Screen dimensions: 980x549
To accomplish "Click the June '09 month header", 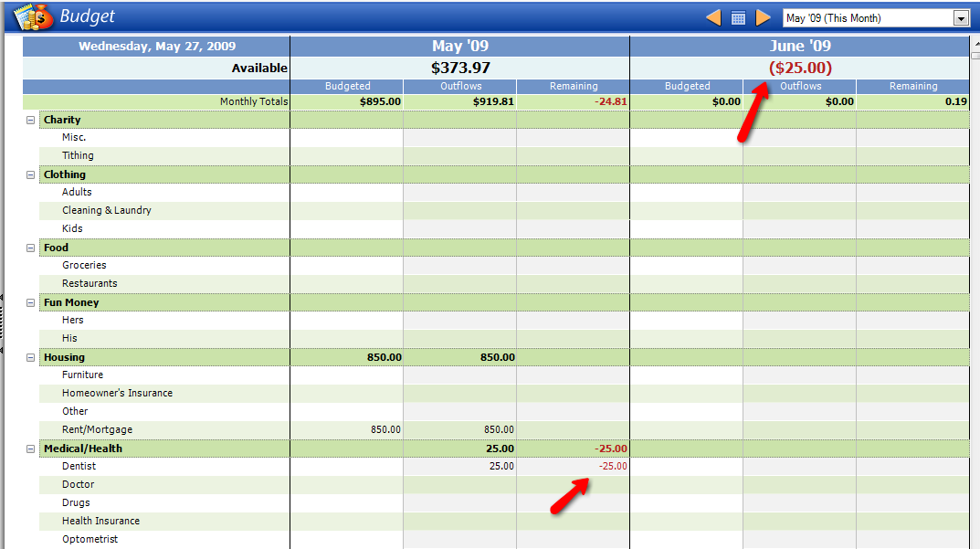I will point(800,47).
